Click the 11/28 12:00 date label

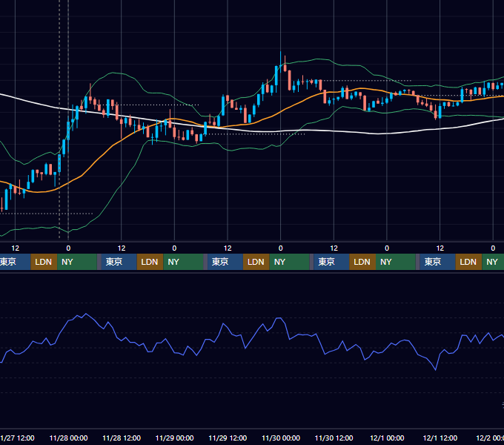point(122,438)
